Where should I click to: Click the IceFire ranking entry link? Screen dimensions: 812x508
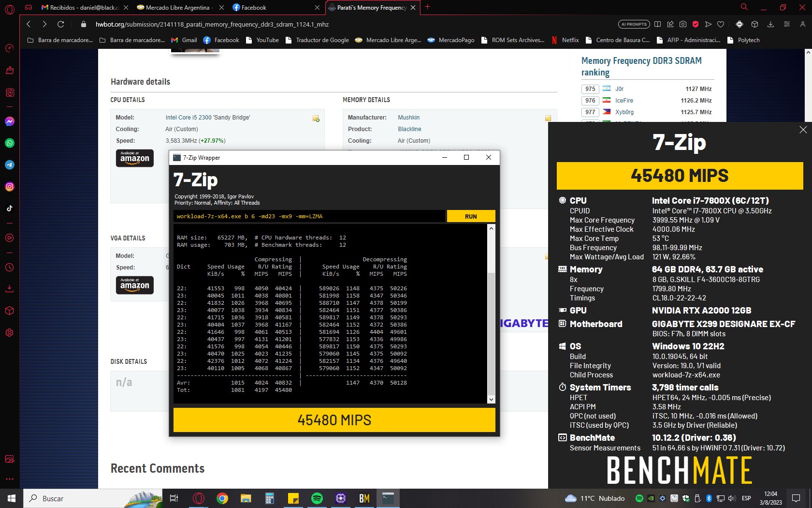[x=624, y=101]
